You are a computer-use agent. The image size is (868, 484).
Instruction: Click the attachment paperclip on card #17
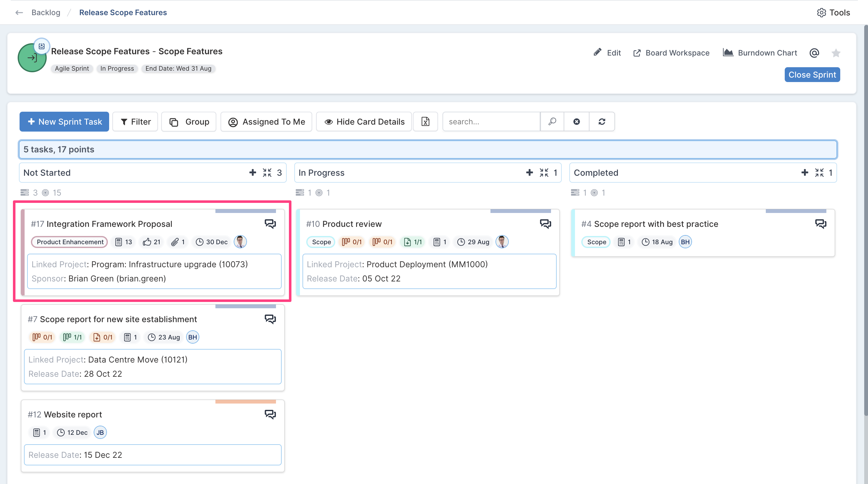[x=178, y=242]
